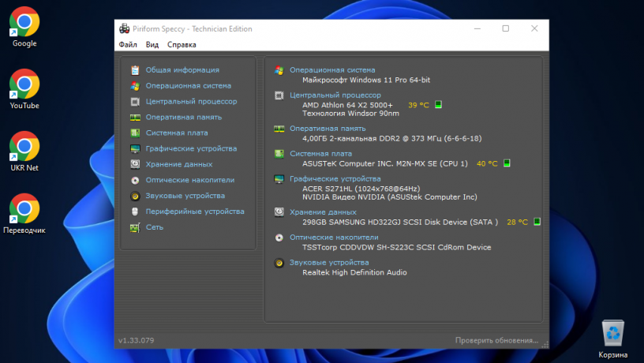Click AMD Athlon 64 X2 5000+ text
This screenshot has height=363, width=644.
[347, 105]
